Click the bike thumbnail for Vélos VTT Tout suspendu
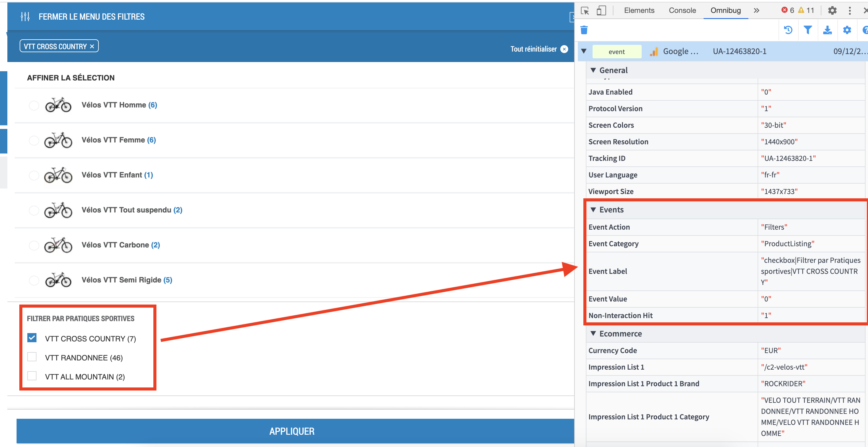The height and width of the screenshot is (447, 868). tap(58, 210)
